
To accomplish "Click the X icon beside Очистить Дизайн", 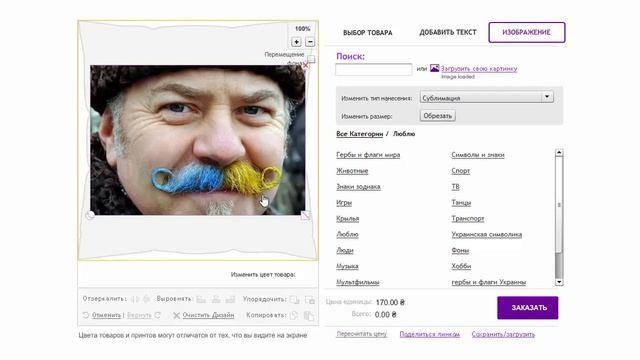I will pos(176,315).
